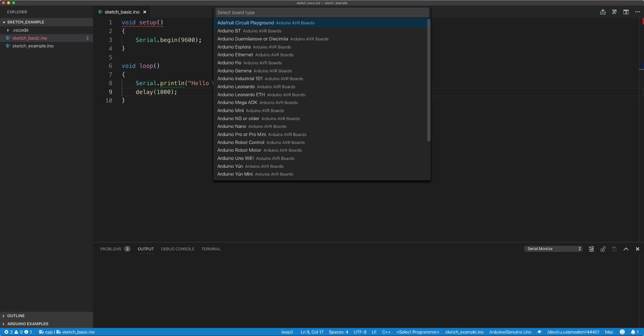Screen dimensions: 644x336
Task: Expand the OUTLINE section
Action: 46,316
